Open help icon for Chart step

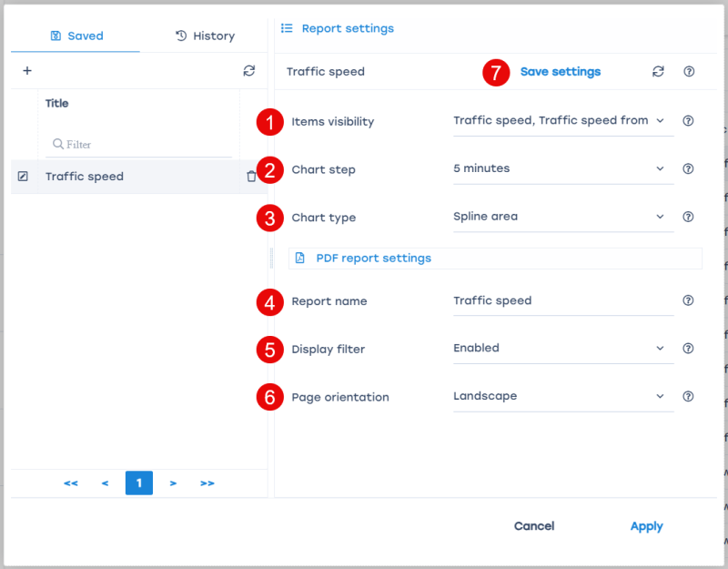[x=688, y=168]
